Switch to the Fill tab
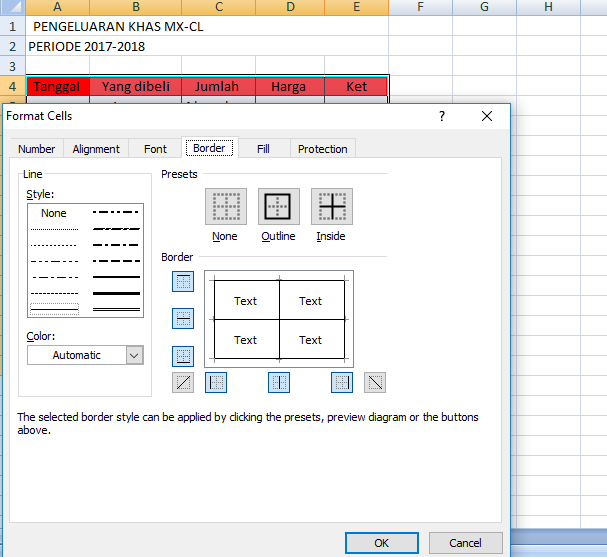The width and height of the screenshot is (607, 557). click(x=263, y=149)
